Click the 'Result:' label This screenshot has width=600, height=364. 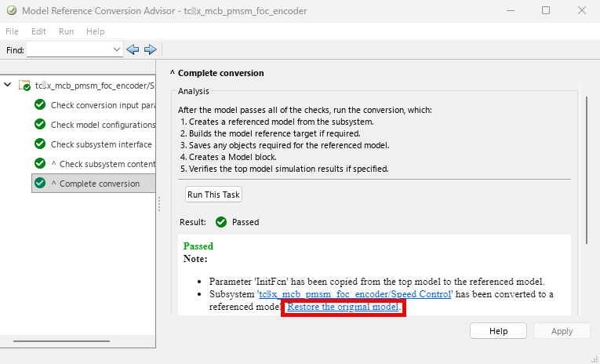(192, 222)
